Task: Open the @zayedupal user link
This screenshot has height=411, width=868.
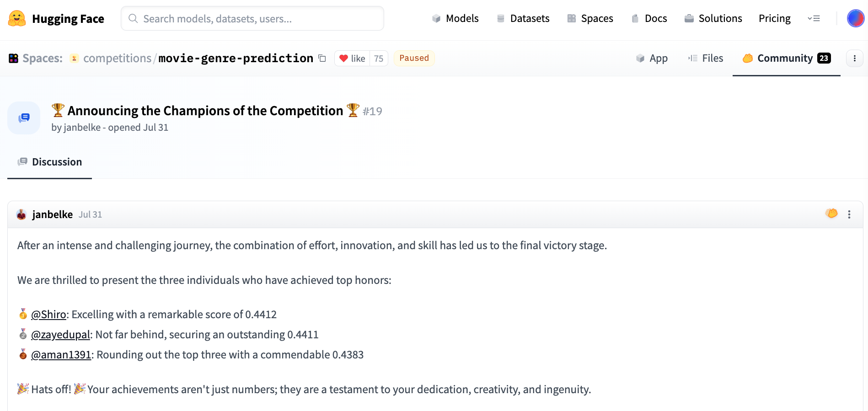Action: click(60, 335)
